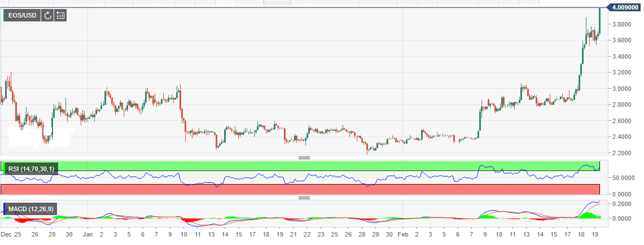
Task: Open the chart type icon next to refresh
Action: click(x=61, y=16)
